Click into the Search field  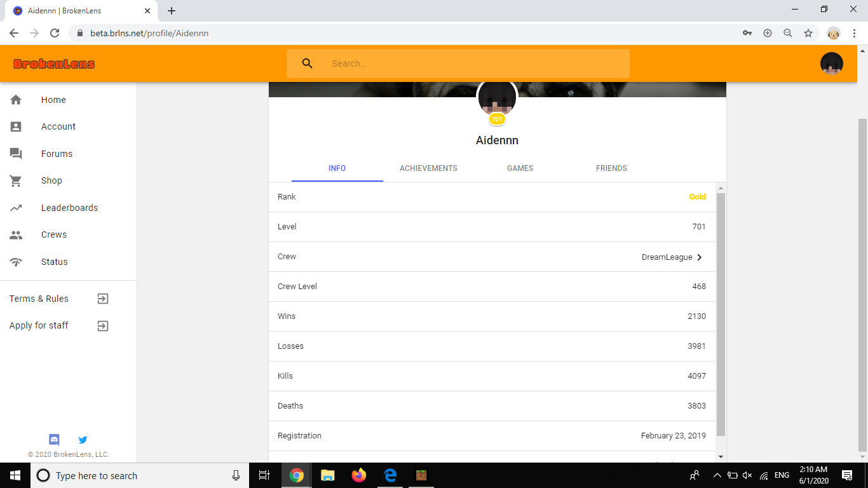pos(458,64)
